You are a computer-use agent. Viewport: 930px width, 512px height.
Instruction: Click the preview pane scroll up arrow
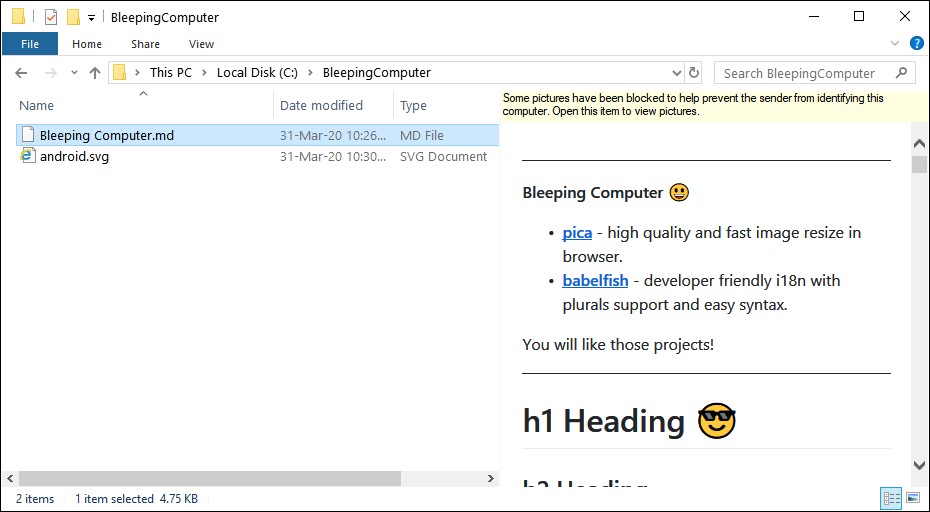(x=919, y=144)
